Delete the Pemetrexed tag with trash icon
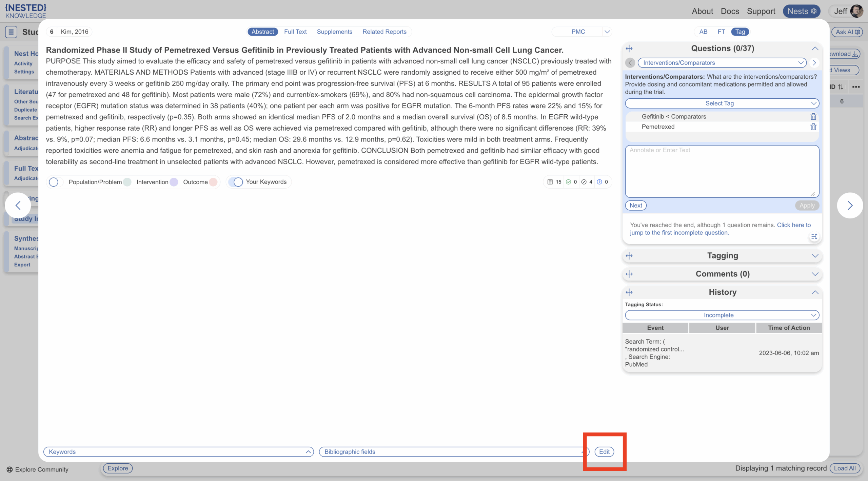868x481 pixels. coord(813,127)
